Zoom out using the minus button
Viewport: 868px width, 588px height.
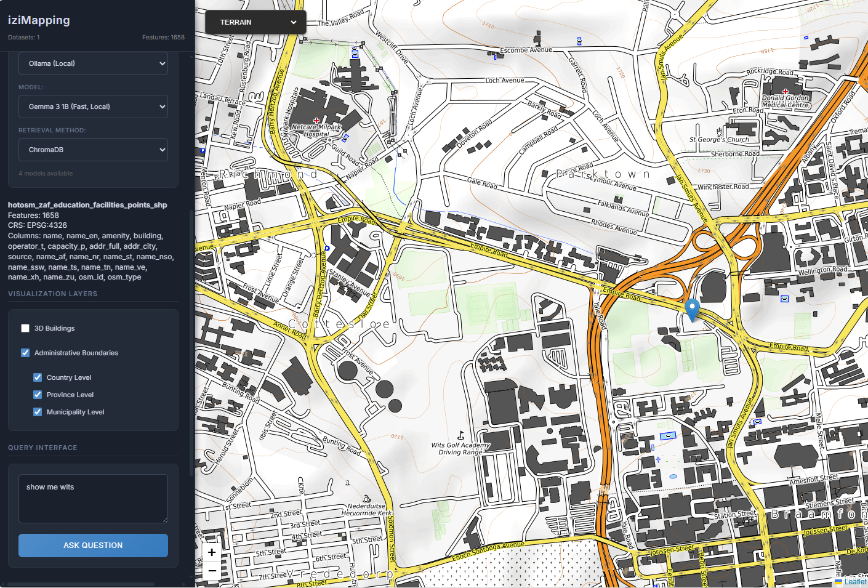pyautogui.click(x=212, y=571)
